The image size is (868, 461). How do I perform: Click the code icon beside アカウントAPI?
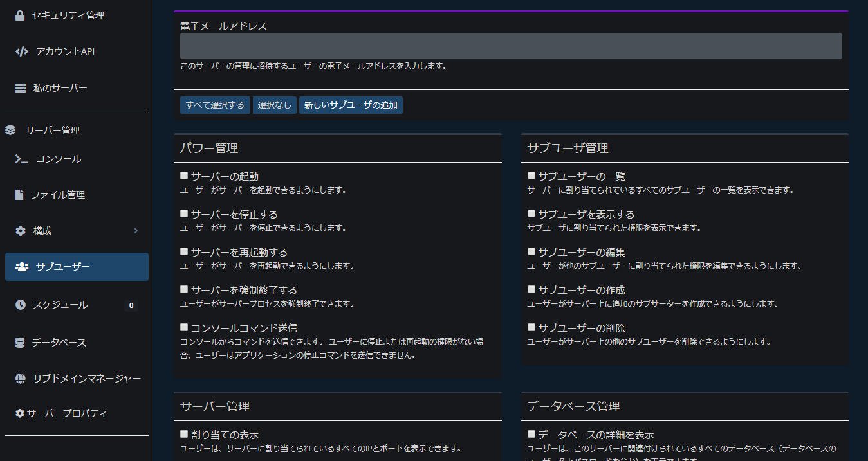coord(22,51)
